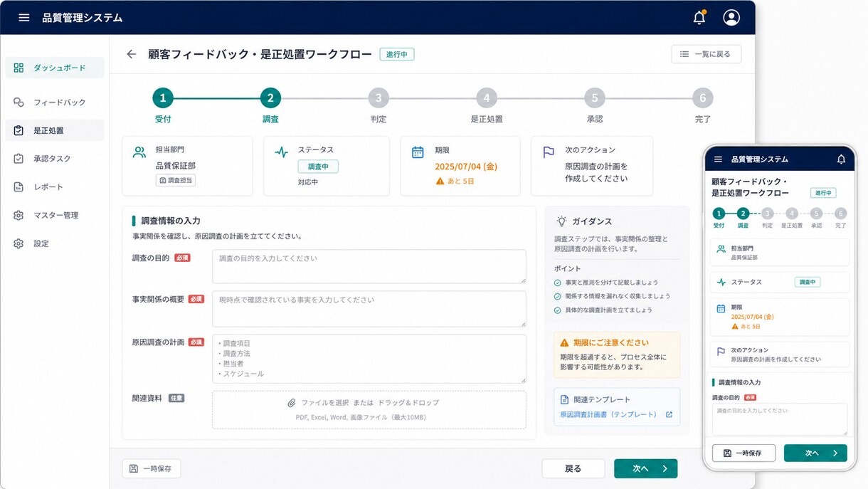Select step 4 是正処置 in desktop stepper
The height and width of the screenshot is (489, 868).
pos(487,98)
